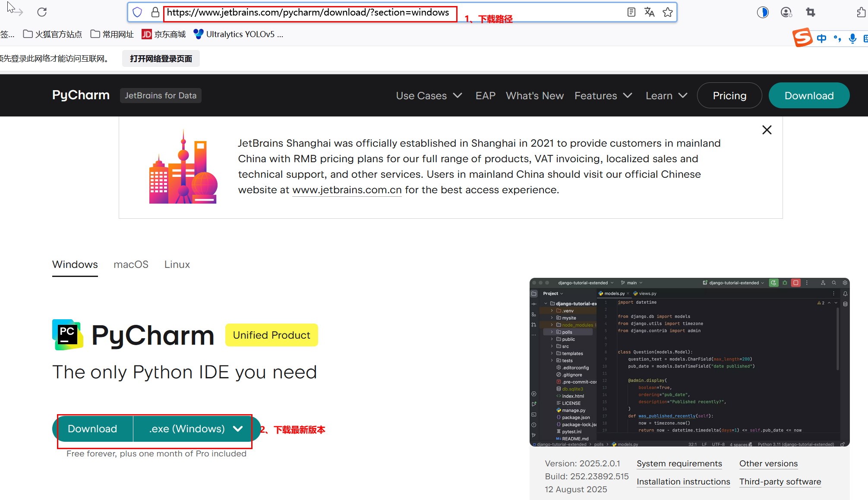Switch to the Linux tab
This screenshot has width=868, height=500.
[x=177, y=264]
